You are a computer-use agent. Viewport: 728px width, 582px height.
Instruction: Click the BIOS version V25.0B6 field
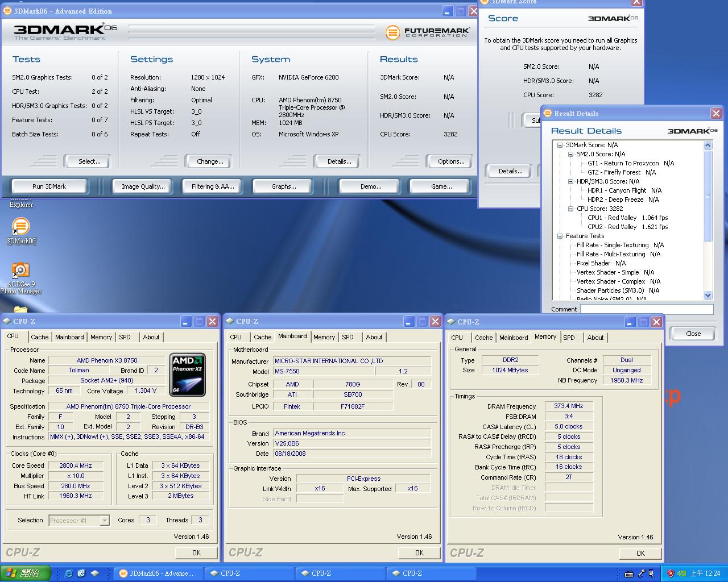[352, 443]
